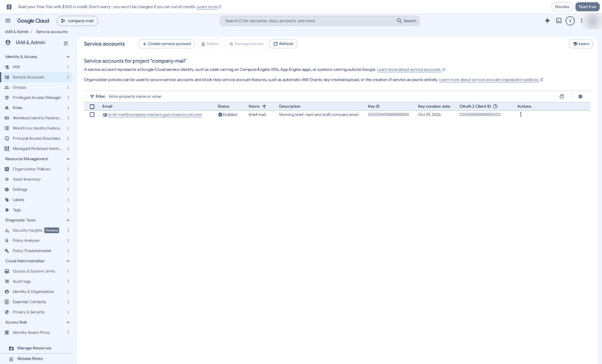Open Gemini AI assistant sparkle icon
This screenshot has width=602, height=364.
coord(547,21)
